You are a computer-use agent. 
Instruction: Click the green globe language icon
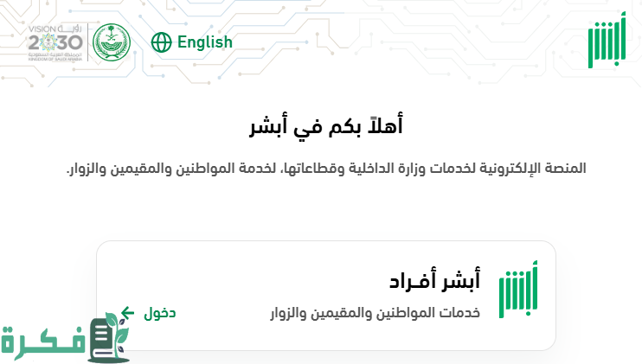coord(161,42)
